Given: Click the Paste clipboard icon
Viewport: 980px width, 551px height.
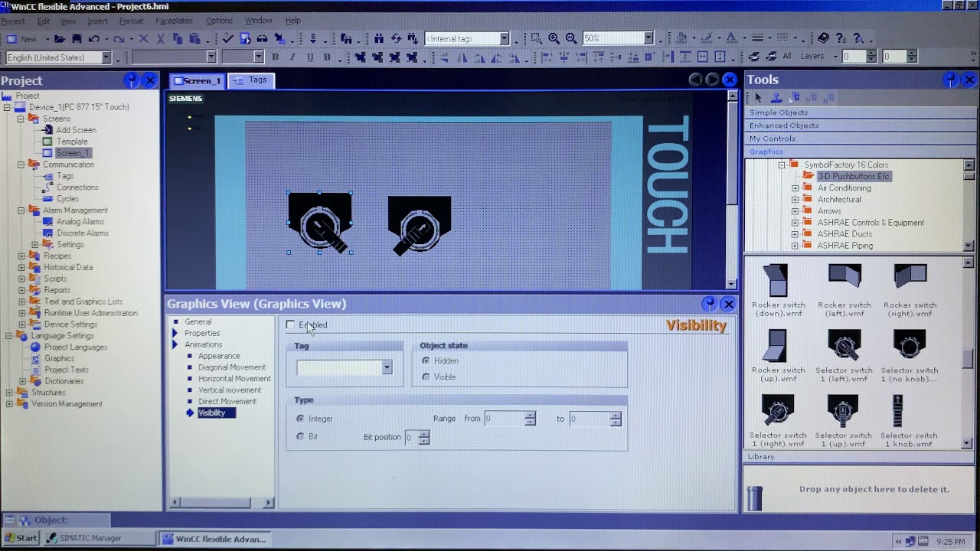Looking at the screenshot, I should (x=195, y=38).
